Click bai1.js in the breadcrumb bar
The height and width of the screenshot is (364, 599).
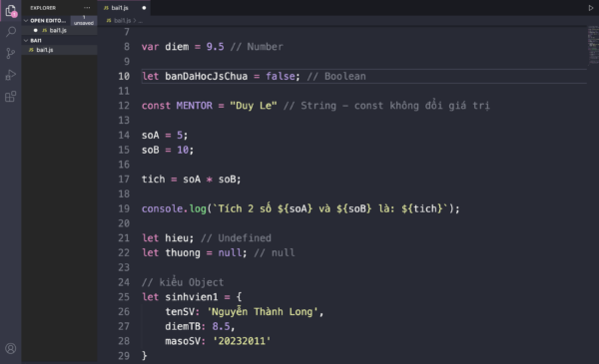click(x=122, y=21)
